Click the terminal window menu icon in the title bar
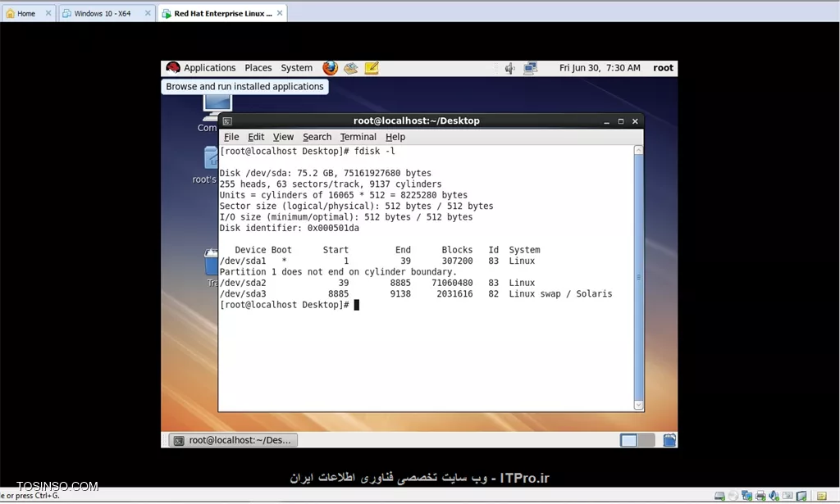Viewport: 840px width, 504px height. [227, 121]
